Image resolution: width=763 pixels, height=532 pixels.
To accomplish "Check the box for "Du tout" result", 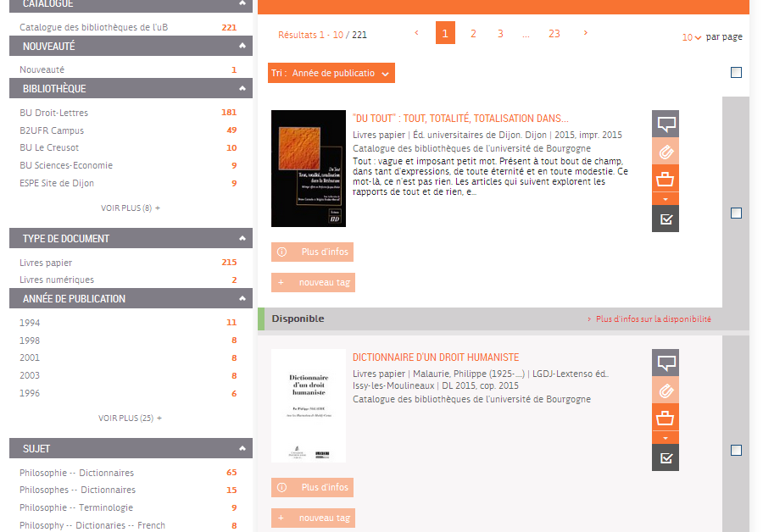I will tap(736, 213).
